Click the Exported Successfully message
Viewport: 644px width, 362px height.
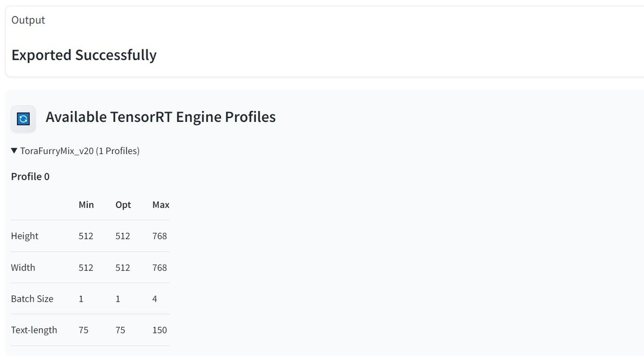click(84, 55)
